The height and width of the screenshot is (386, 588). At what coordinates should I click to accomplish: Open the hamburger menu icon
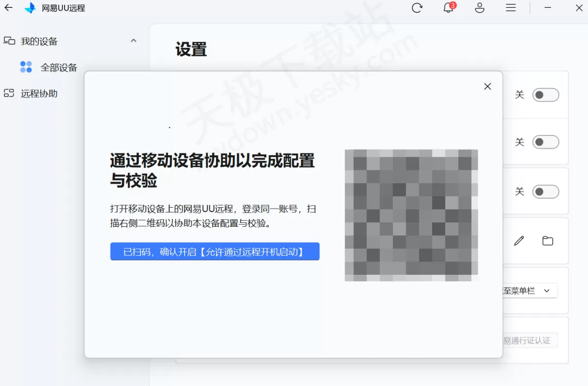click(x=511, y=8)
